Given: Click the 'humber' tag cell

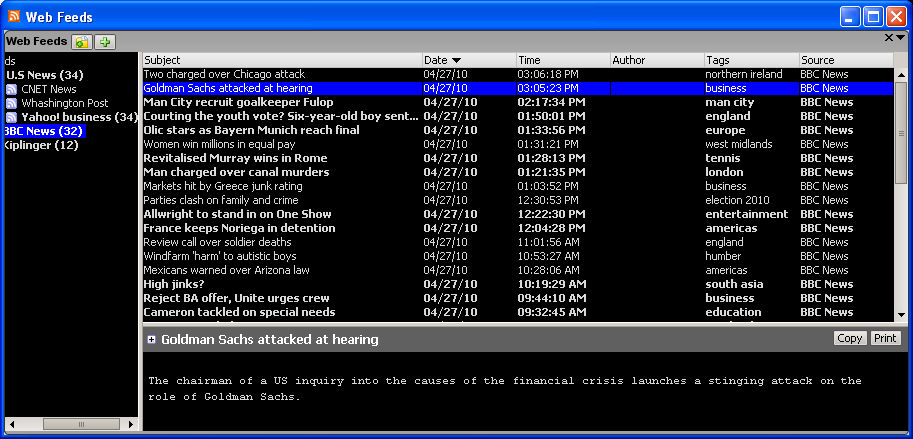Looking at the screenshot, I should [723, 256].
